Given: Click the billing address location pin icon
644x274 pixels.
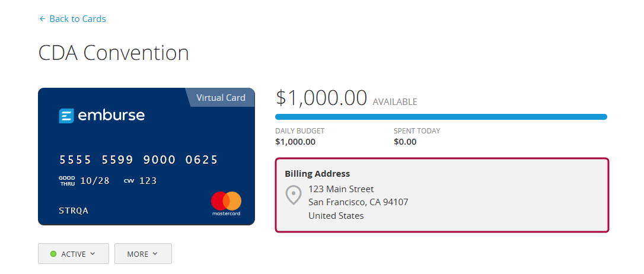Looking at the screenshot, I should pyautogui.click(x=294, y=195).
